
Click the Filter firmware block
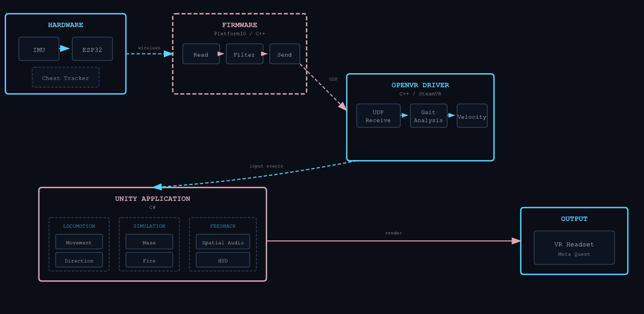point(244,54)
